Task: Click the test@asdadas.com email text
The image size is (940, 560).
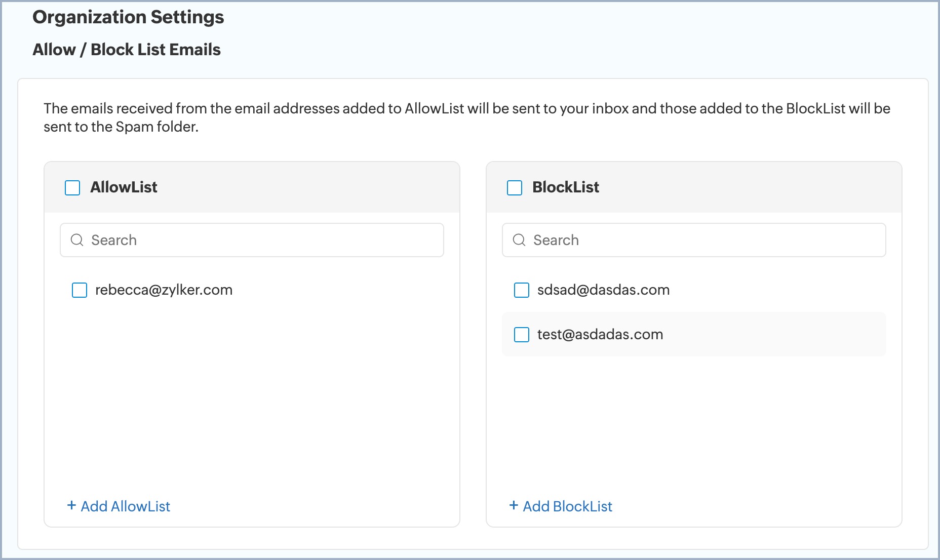Action: (600, 335)
